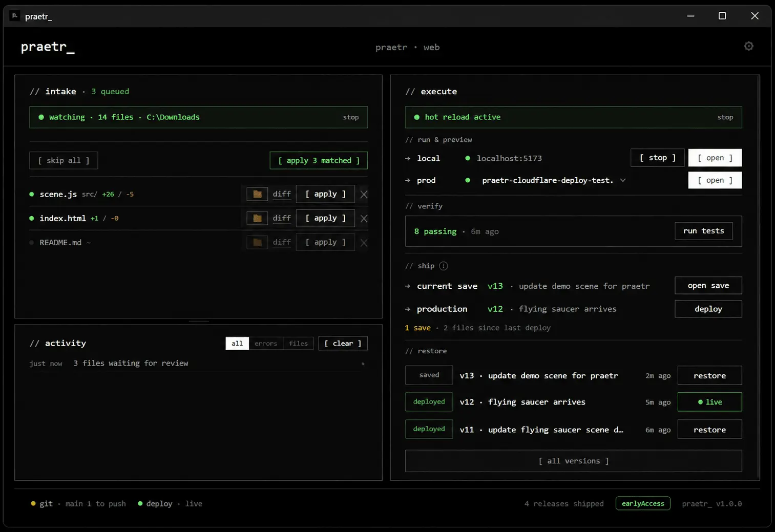This screenshot has height=532, width=775.
Task: Click deployed badge for v12
Action: tap(429, 402)
